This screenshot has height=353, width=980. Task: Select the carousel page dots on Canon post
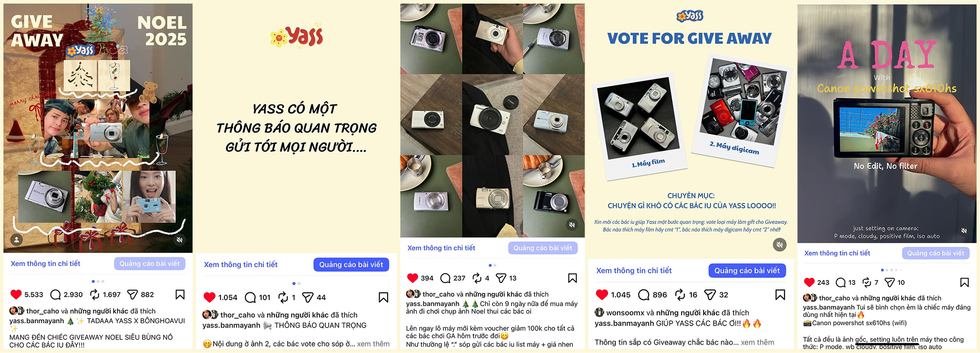(891, 270)
